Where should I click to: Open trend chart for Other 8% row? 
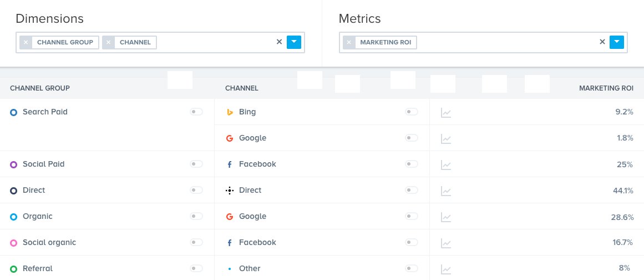tap(446, 269)
